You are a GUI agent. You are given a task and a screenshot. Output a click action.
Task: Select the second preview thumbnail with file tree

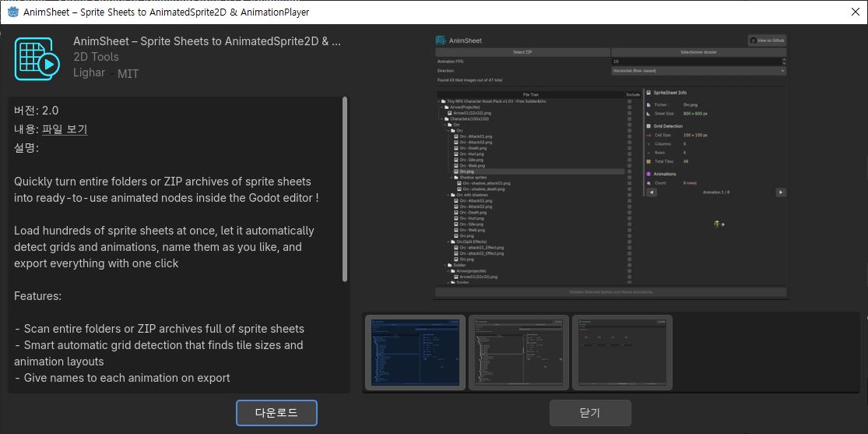518,352
